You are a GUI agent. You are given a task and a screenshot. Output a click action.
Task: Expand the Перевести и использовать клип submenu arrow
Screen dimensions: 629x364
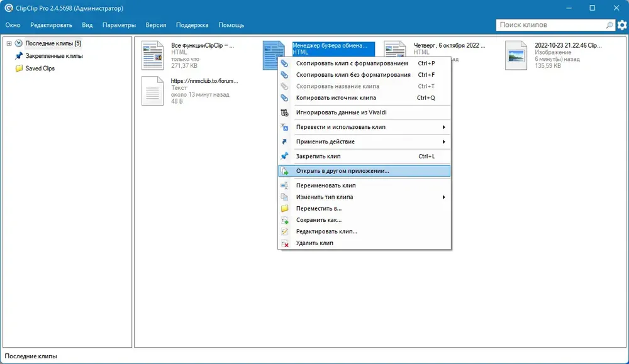tap(443, 127)
